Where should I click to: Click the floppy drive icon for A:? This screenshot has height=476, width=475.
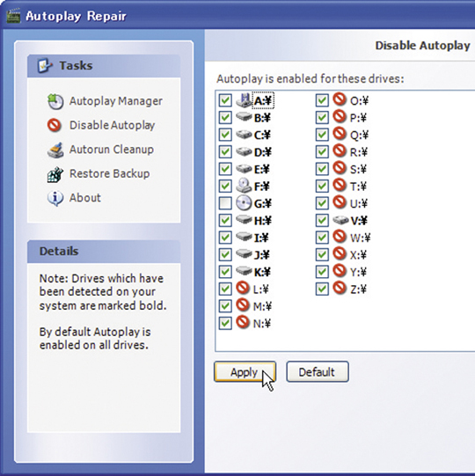tap(244, 100)
